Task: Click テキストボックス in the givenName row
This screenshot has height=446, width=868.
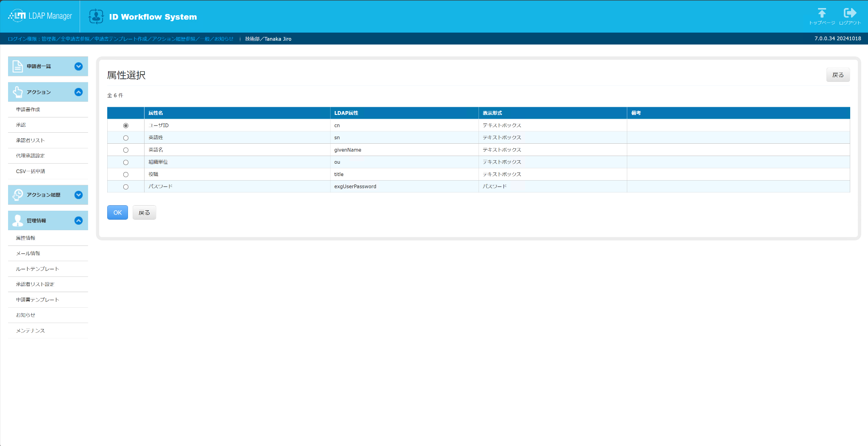Action: tap(502, 150)
